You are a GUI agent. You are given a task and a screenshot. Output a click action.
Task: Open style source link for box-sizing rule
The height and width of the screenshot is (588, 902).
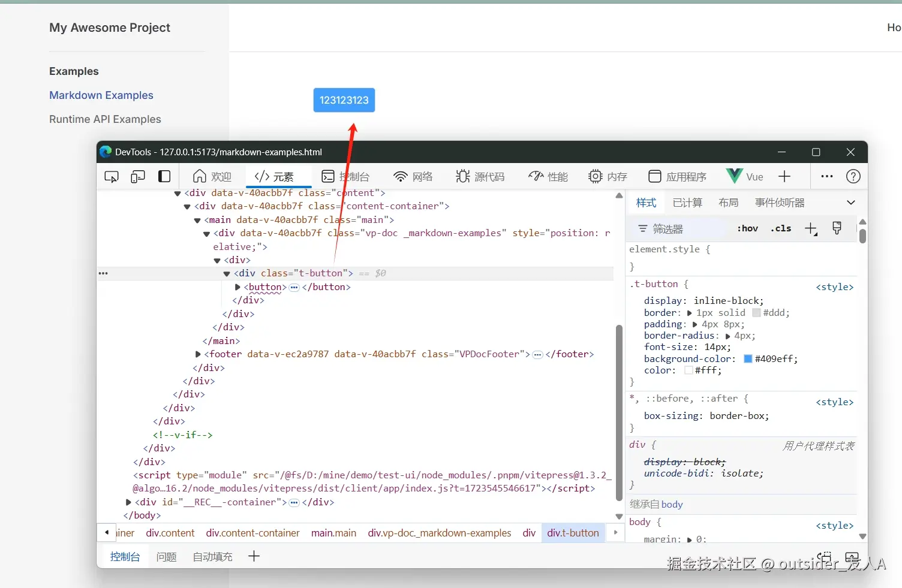tap(834, 402)
